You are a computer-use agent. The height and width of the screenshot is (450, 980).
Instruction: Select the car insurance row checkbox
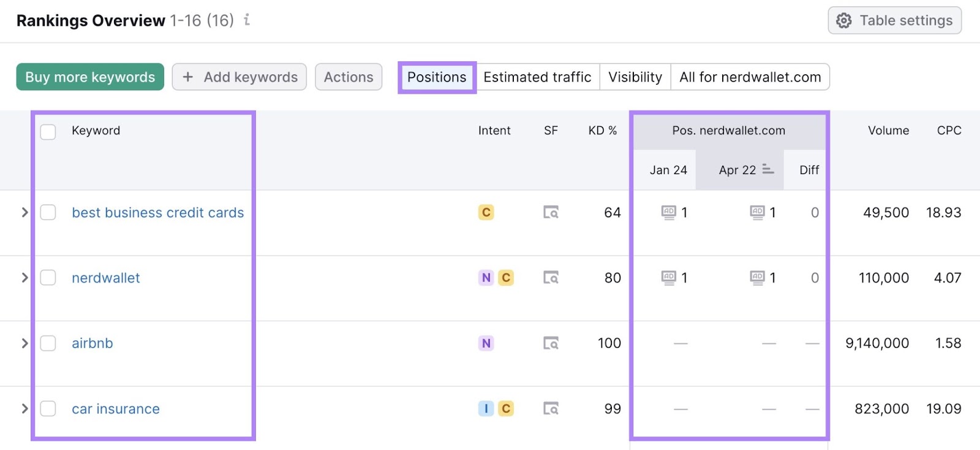pos(48,409)
